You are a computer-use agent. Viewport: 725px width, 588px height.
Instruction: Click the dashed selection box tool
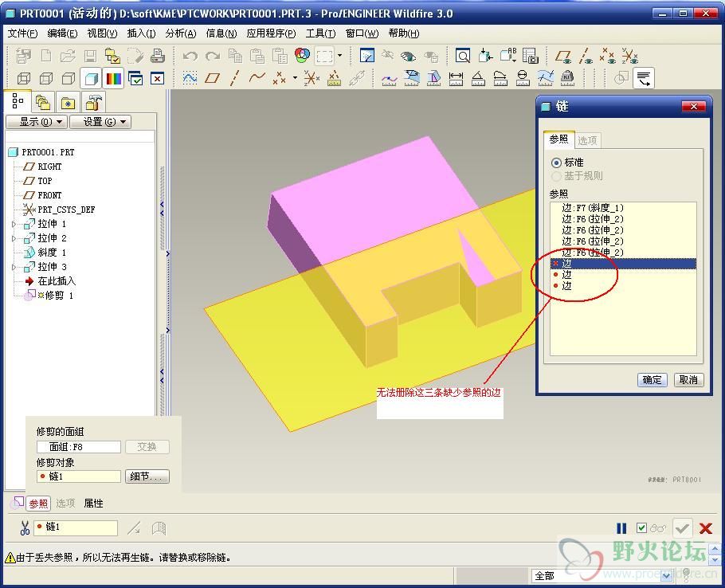(324, 56)
